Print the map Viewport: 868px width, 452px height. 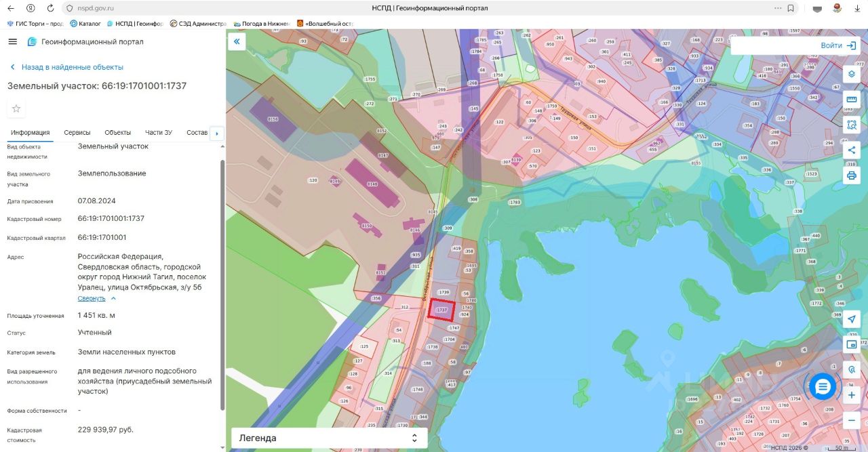852,176
